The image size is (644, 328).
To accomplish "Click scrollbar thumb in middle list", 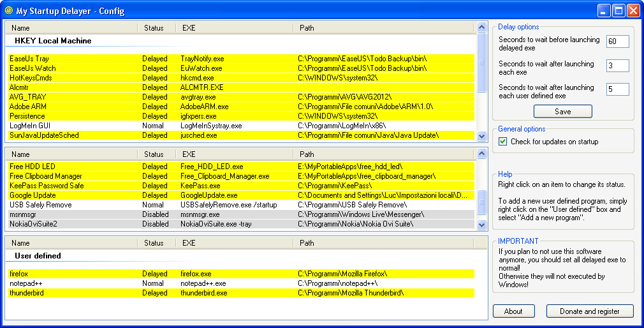I will click(481, 202).
